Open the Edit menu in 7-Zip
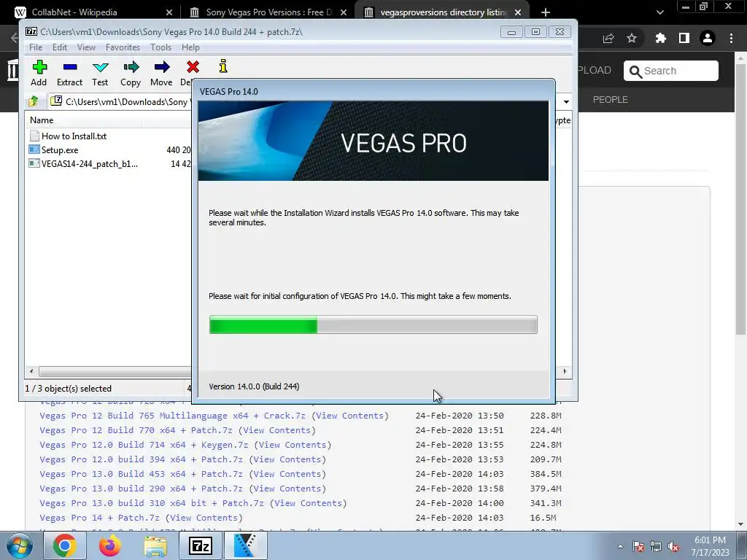The width and height of the screenshot is (747, 560). click(x=60, y=47)
